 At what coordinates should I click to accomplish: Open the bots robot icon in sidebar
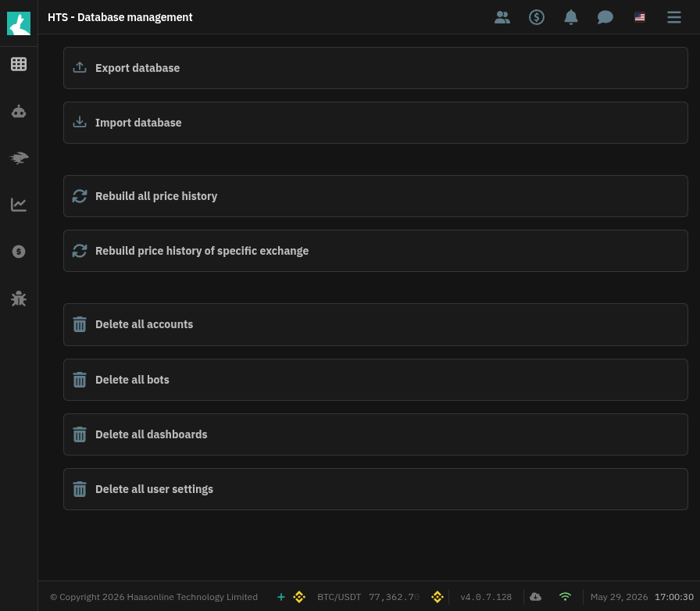click(x=19, y=111)
